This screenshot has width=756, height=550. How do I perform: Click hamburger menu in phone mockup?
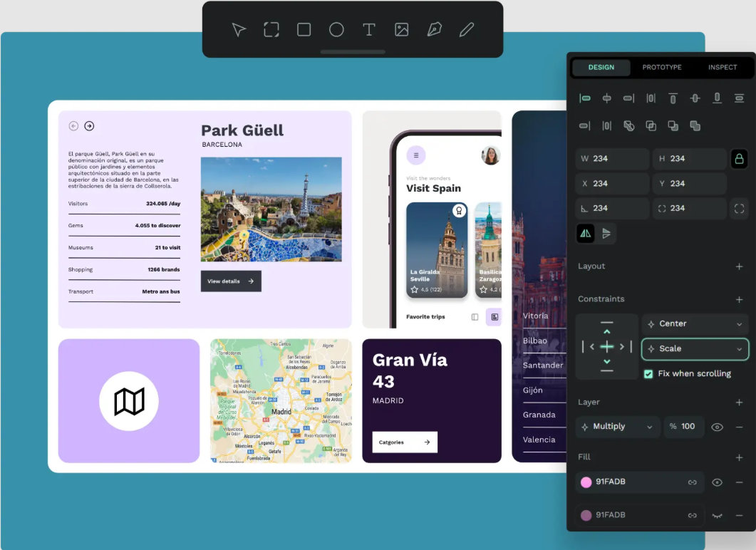click(x=416, y=155)
